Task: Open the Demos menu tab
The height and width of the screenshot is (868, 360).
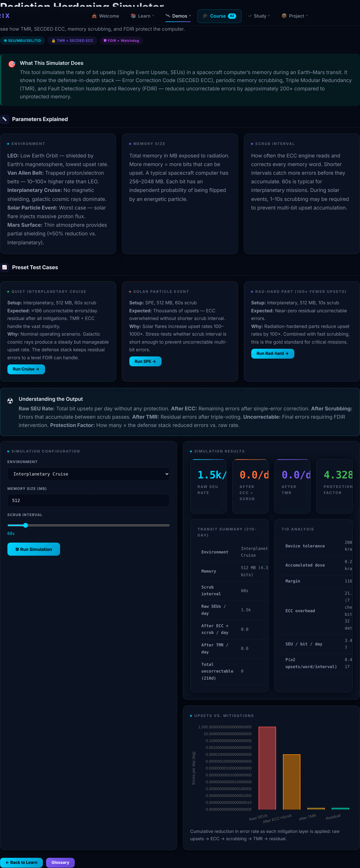Action: point(178,16)
